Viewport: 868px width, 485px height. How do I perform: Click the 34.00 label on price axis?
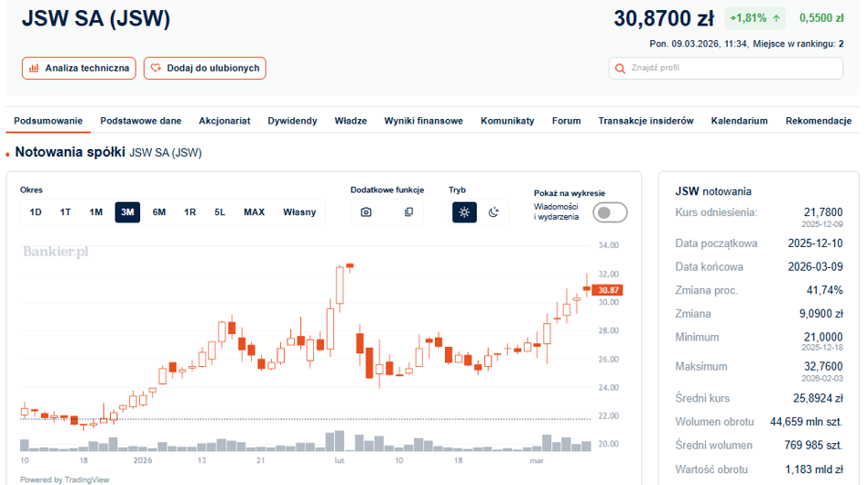coord(608,245)
